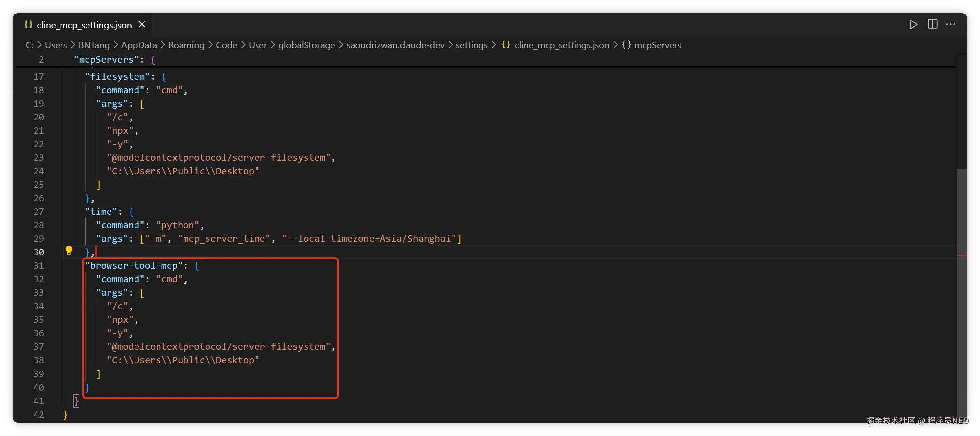This screenshot has height=436, width=980.
Task: Click the yellow lightbulb quick-fix icon
Action: (x=69, y=251)
